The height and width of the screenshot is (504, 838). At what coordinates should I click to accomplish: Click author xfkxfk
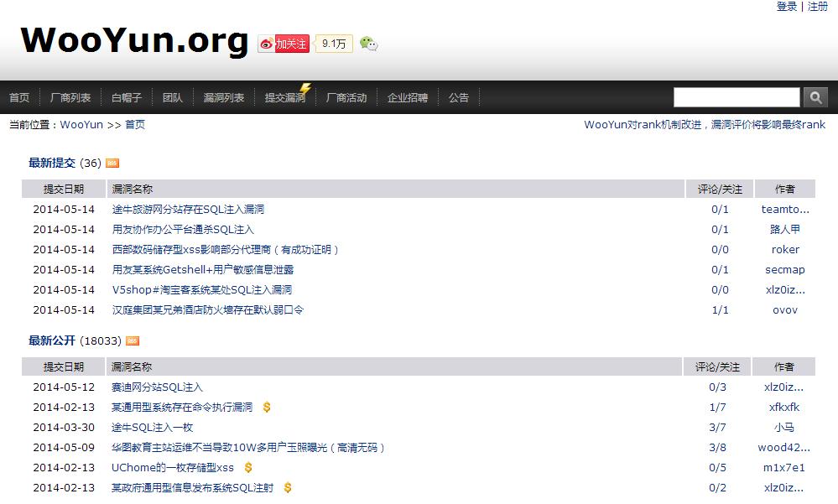(784, 408)
